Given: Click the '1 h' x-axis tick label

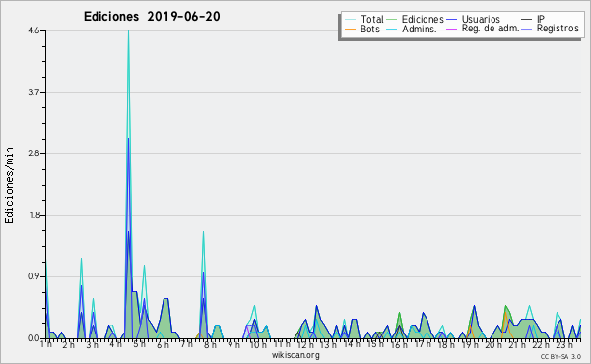Looking at the screenshot, I should 46,344.
